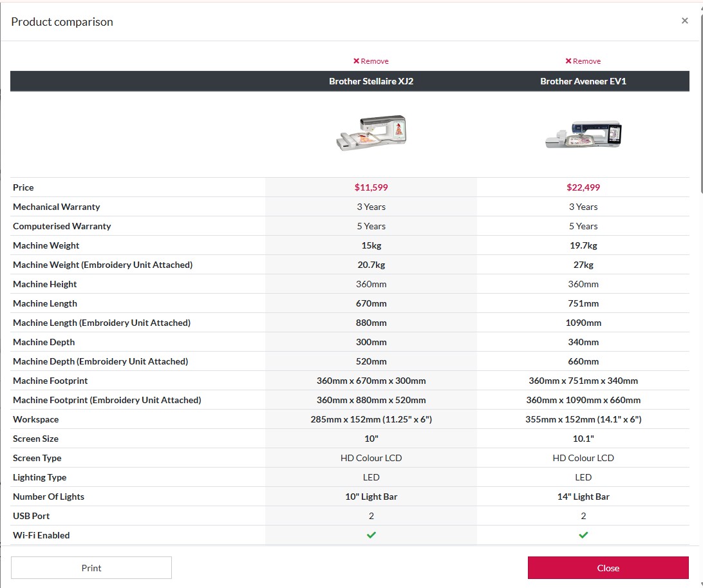Click the 10.1" screen size value
The image size is (703, 588).
[x=583, y=439]
